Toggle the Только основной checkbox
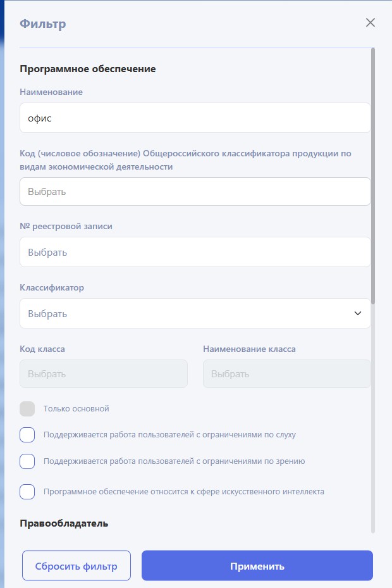Image resolution: width=392 pixels, height=588 pixels. 27,409
